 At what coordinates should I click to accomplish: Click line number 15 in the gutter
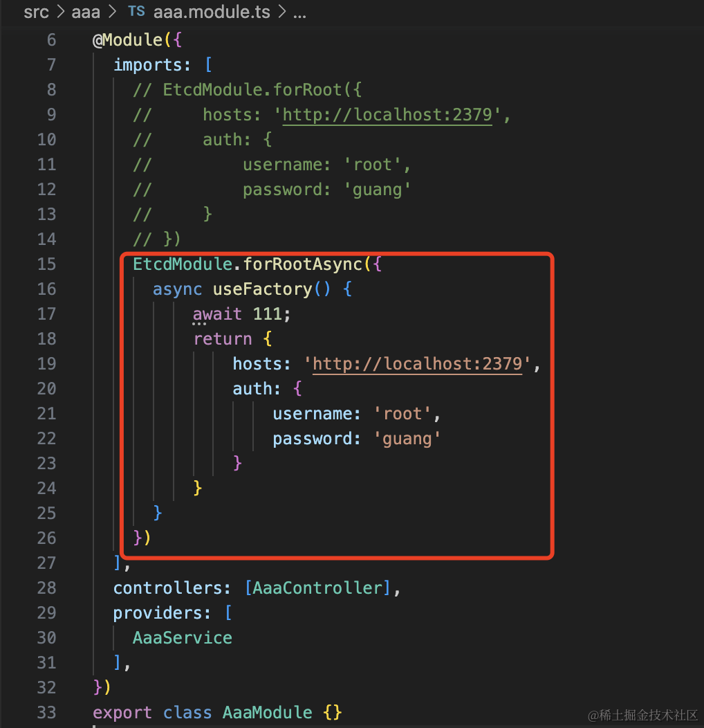[46, 264]
